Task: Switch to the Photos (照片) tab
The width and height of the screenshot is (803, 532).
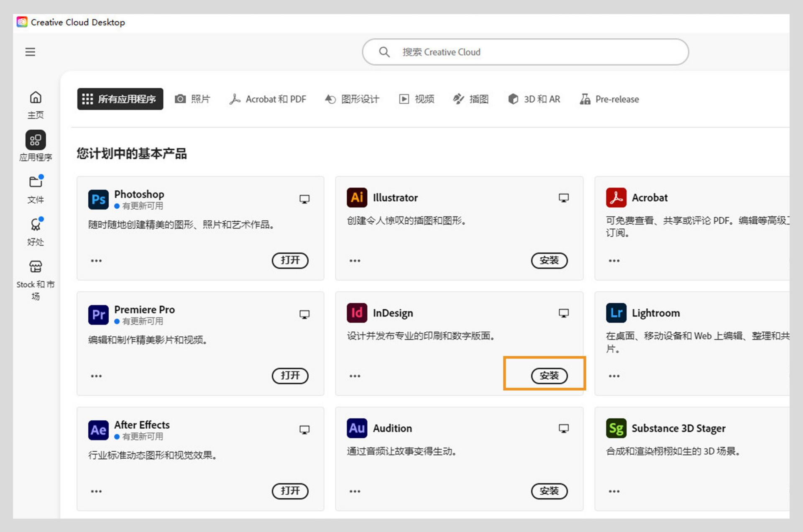Action: click(x=192, y=99)
